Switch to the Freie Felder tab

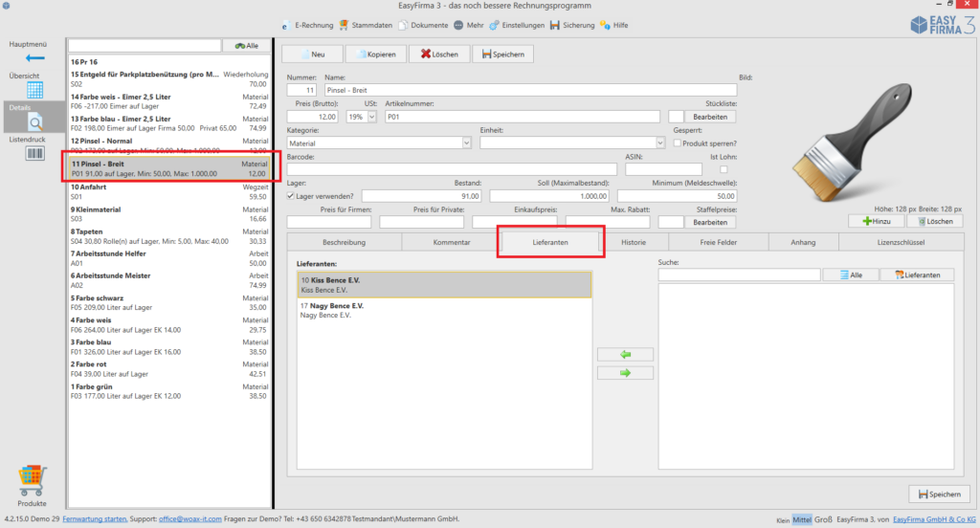(718, 242)
